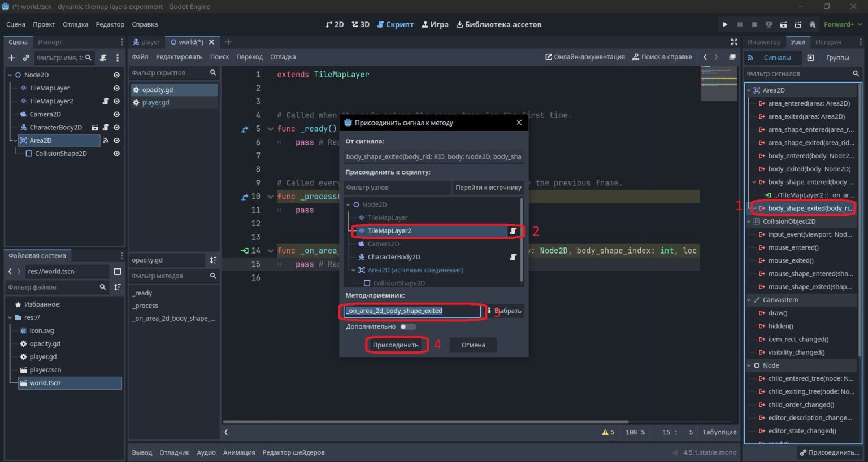Viewport: 868px width, 462px height.
Task: Collapse Node2D root in scene tree
Action: pyautogui.click(x=10, y=75)
